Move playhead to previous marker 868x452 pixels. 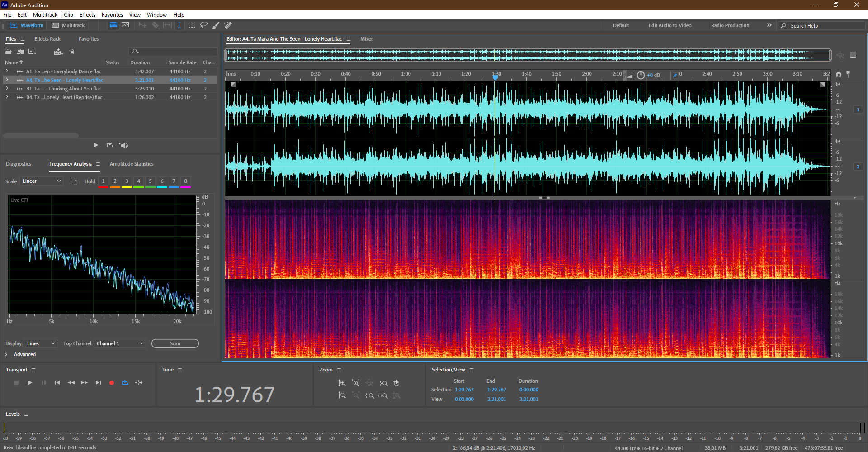pyautogui.click(x=57, y=383)
